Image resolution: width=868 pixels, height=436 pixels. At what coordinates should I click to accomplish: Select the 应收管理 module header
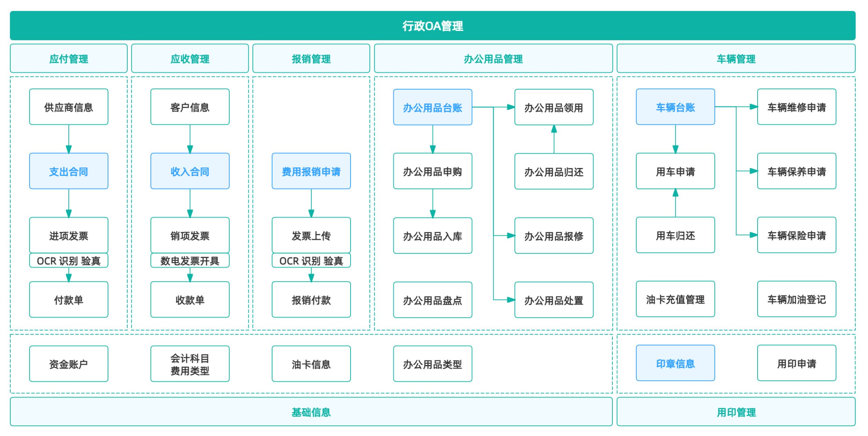coord(190,59)
